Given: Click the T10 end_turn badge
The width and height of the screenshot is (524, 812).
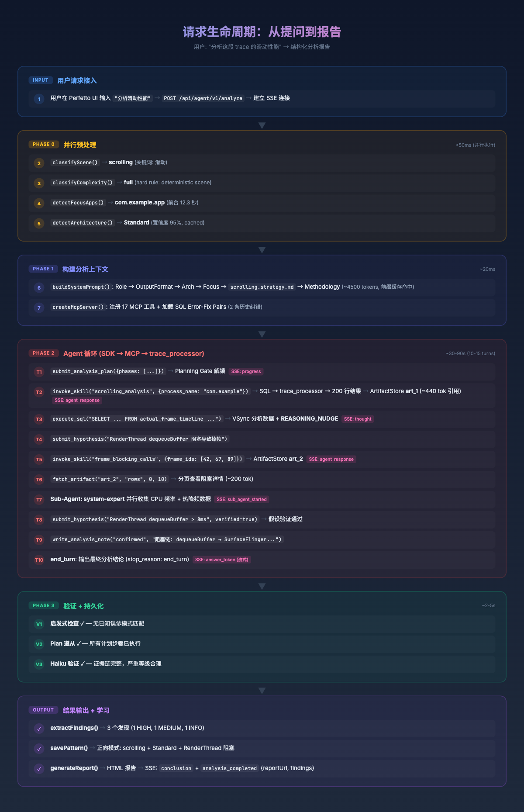Looking at the screenshot, I should click(x=39, y=560).
